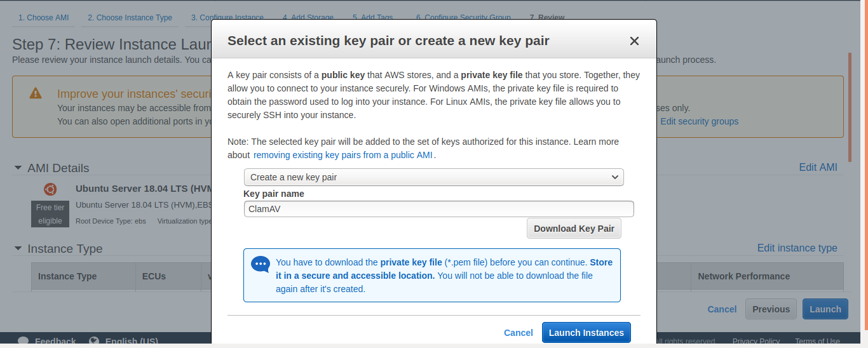The image size is (868, 348).
Task: Click the blue chat bubble info icon
Action: click(261, 264)
